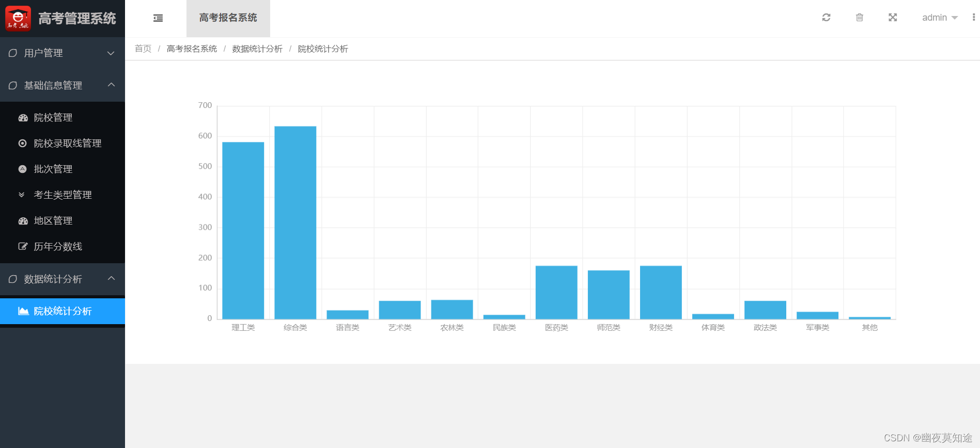The width and height of the screenshot is (980, 448).
Task: Expand the 用户管理 chevron
Action: (111, 53)
